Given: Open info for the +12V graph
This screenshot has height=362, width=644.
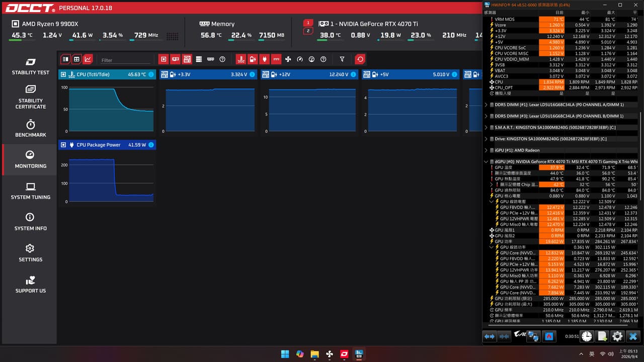Looking at the screenshot, I should (354, 74).
